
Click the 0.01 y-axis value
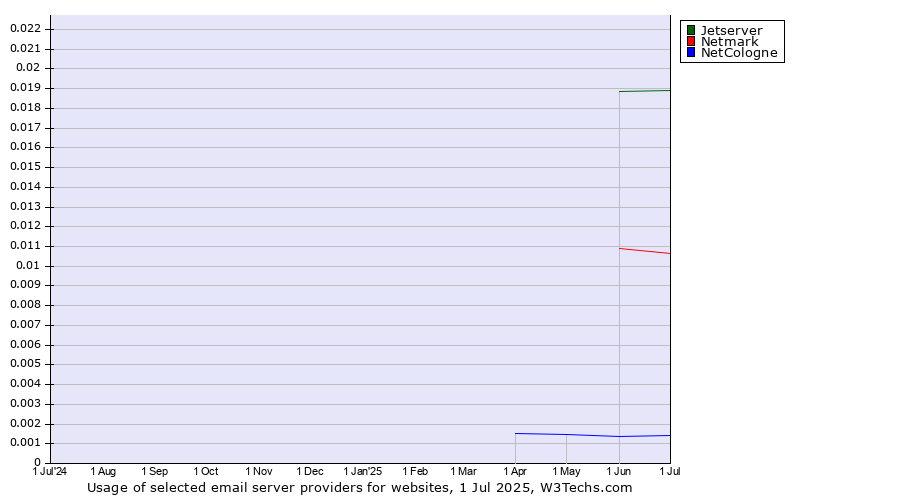tap(28, 265)
